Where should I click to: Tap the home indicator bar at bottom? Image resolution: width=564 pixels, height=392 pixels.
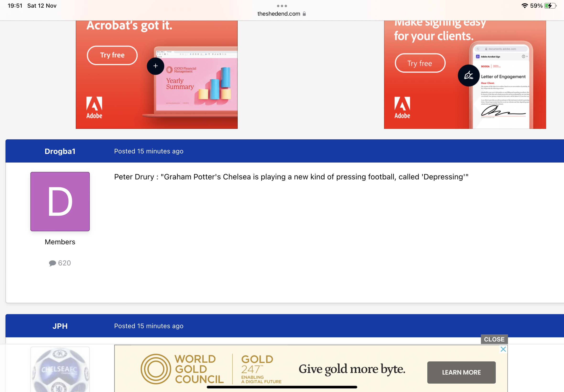point(282,387)
